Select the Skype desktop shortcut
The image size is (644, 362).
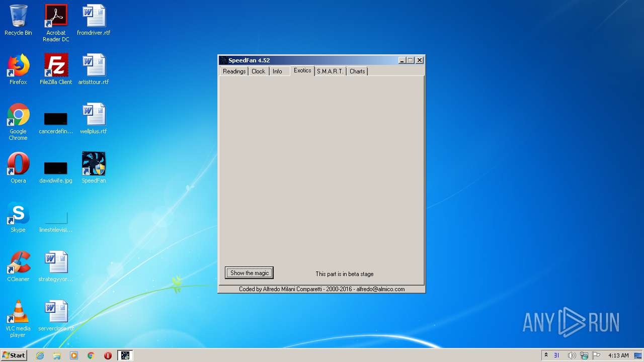[18, 218]
